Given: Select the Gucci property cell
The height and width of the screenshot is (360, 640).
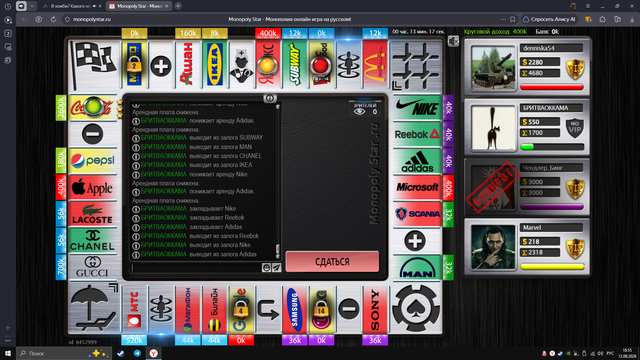Looking at the screenshot, I should click(x=92, y=267).
